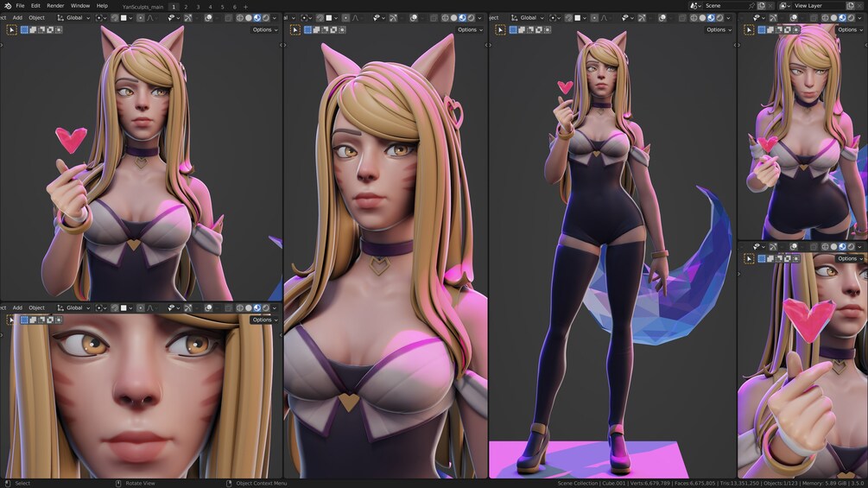Toggle proportional editing in the top-left bust viewport
Viewport: 868px width, 488px height.
click(x=141, y=17)
